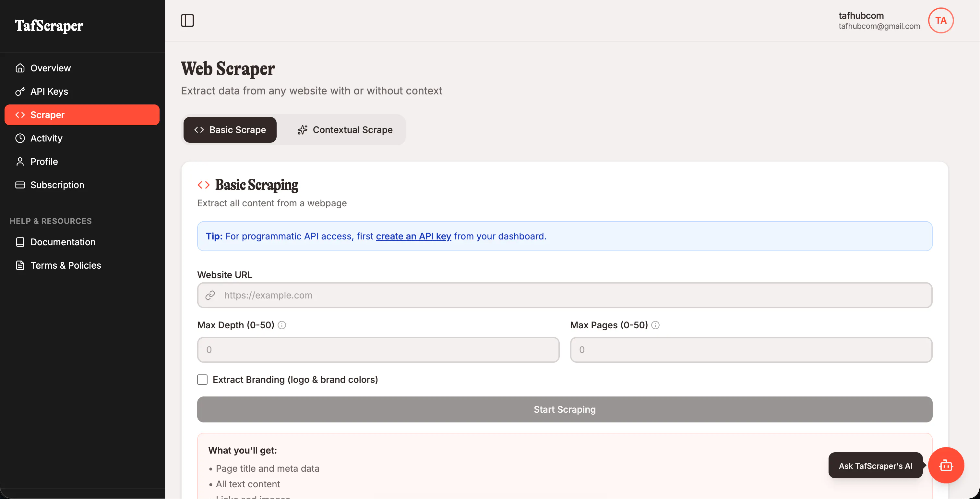This screenshot has width=980, height=499.
Task: Open the TA user avatar menu
Action: pyautogui.click(x=940, y=20)
